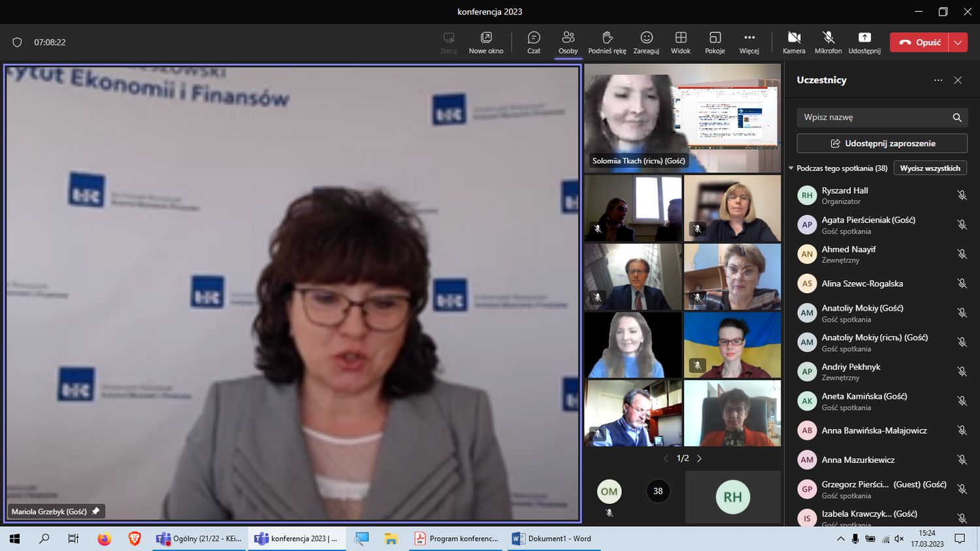
Task: Open the Widok view layout options
Action: click(x=680, y=42)
